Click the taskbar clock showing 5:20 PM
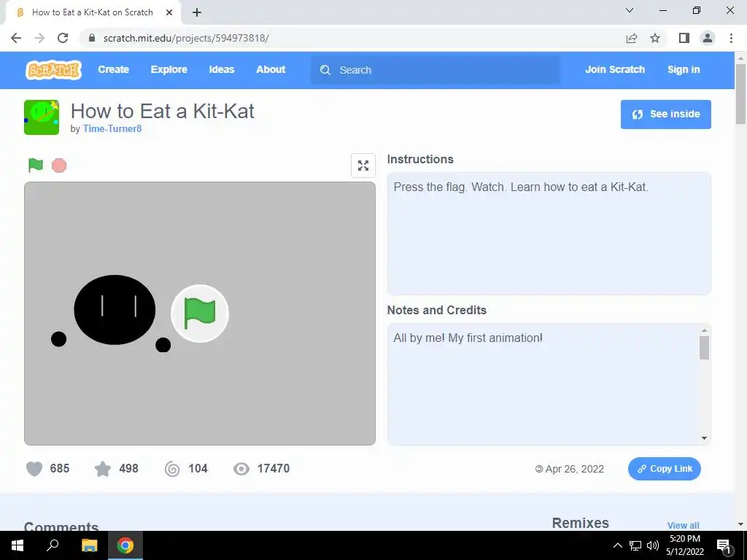This screenshot has height=560, width=747. tap(685, 545)
